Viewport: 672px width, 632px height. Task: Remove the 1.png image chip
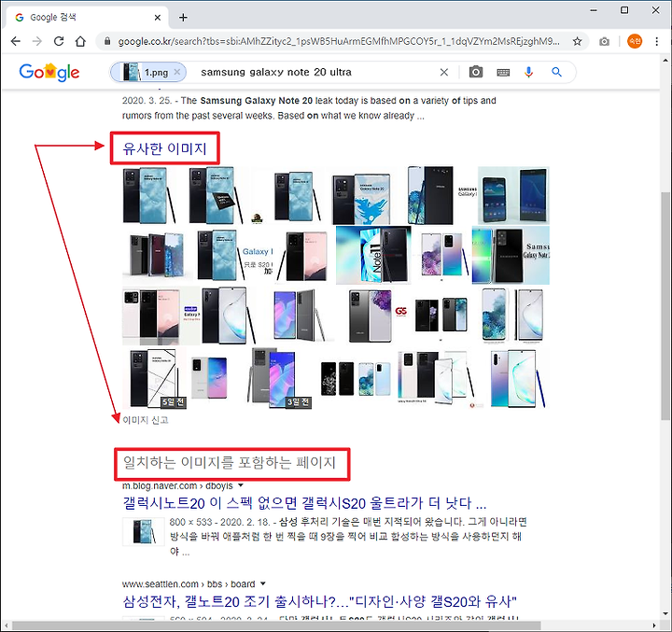click(x=177, y=72)
